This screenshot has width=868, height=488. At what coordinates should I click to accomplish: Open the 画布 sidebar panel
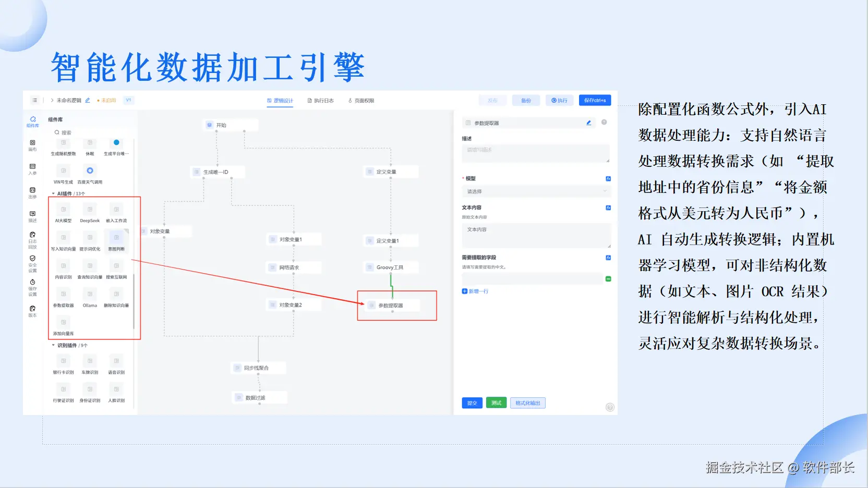coord(32,145)
